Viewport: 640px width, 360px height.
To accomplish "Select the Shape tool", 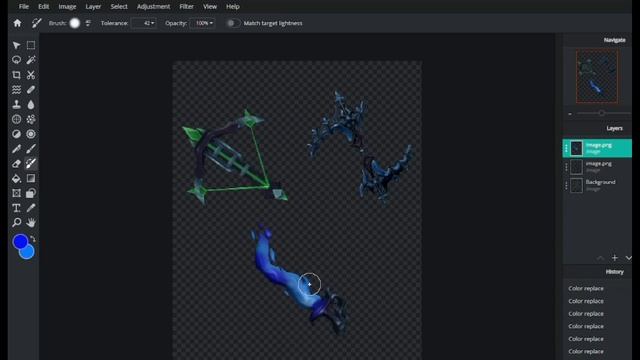I will pos(31,193).
